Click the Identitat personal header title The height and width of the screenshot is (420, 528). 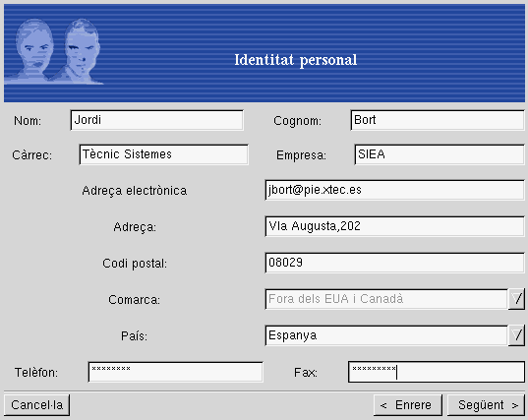(x=296, y=60)
